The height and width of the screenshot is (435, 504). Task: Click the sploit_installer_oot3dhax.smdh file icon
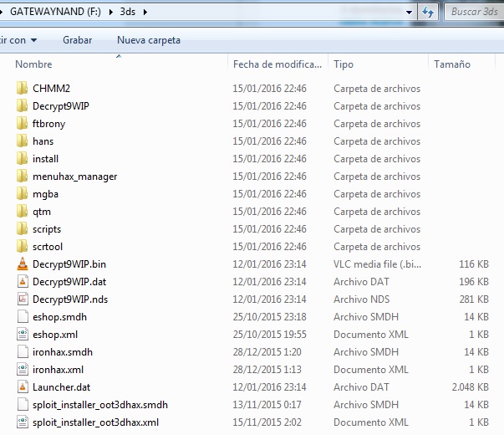tap(23, 404)
